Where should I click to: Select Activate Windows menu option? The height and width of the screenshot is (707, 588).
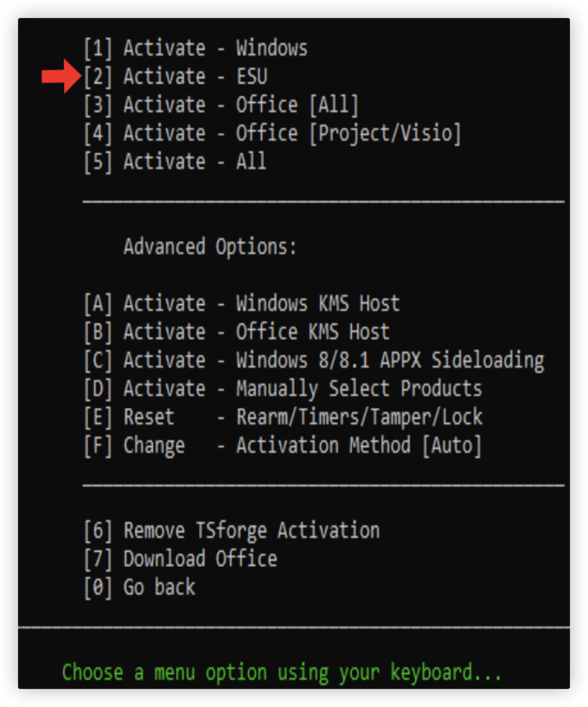pos(196,48)
